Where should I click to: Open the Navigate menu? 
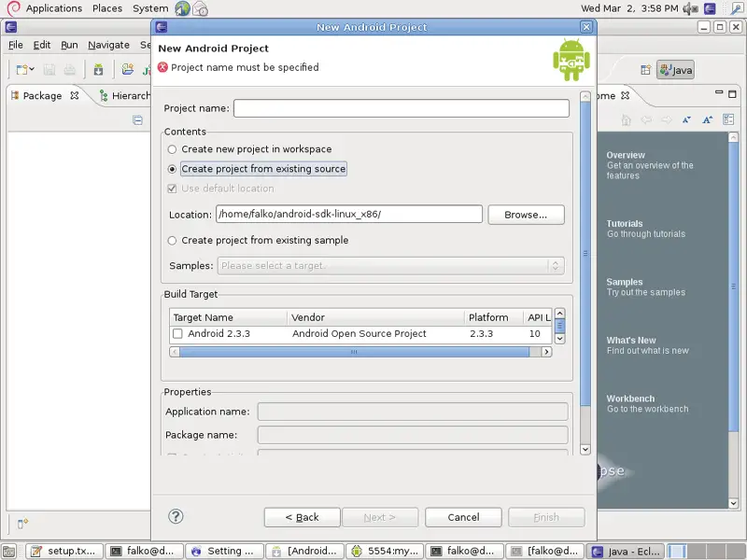[x=108, y=45]
